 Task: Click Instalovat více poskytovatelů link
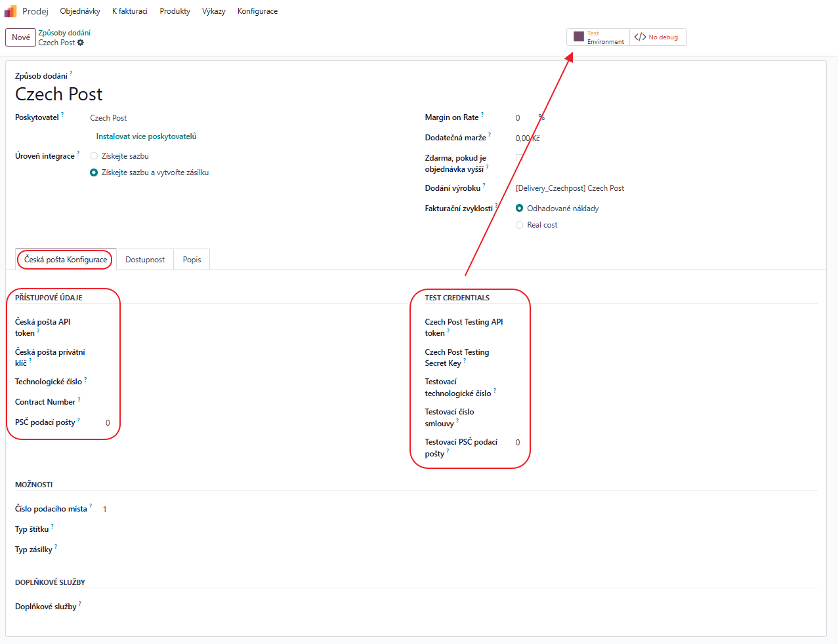pyautogui.click(x=146, y=136)
